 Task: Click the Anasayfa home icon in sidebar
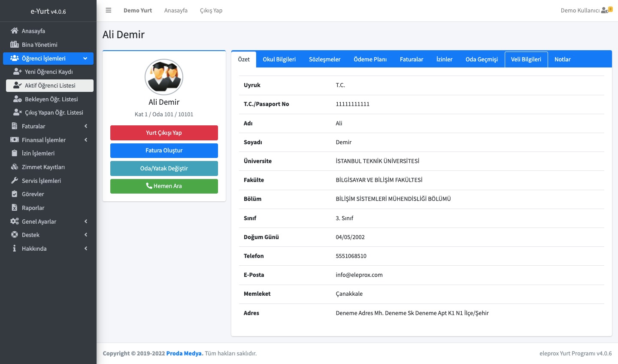click(15, 31)
